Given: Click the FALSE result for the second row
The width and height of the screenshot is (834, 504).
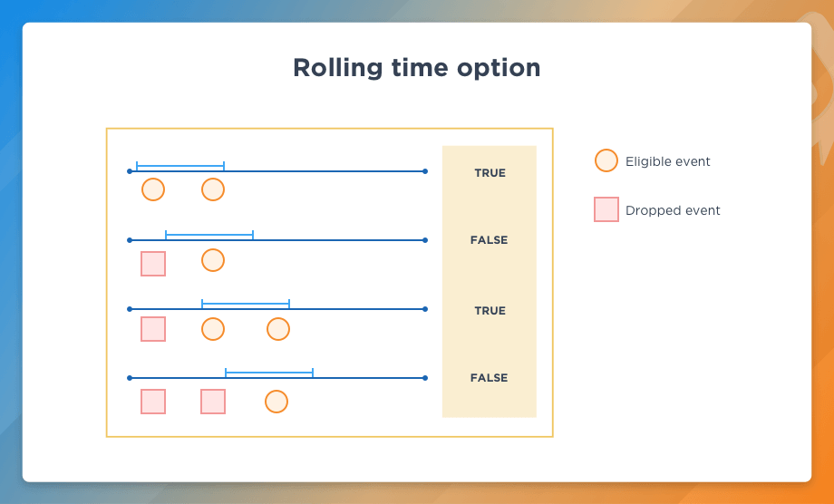Looking at the screenshot, I should [x=490, y=240].
